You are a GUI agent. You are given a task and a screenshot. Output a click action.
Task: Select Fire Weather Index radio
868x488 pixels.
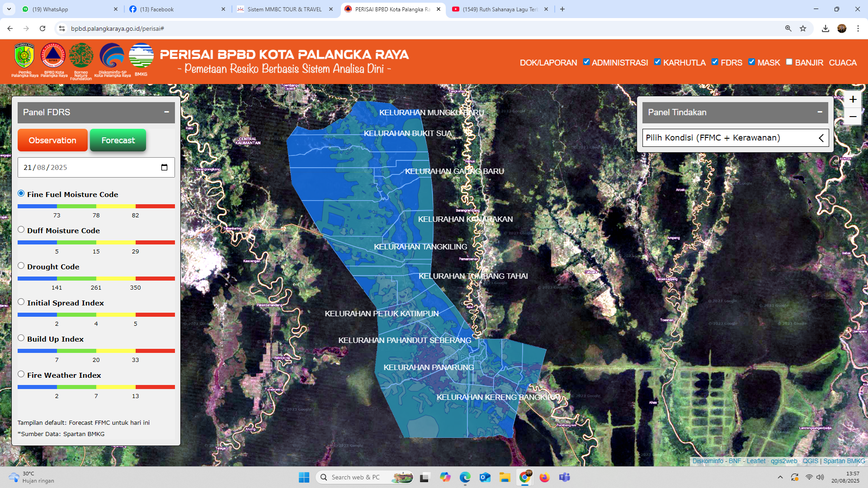click(21, 374)
